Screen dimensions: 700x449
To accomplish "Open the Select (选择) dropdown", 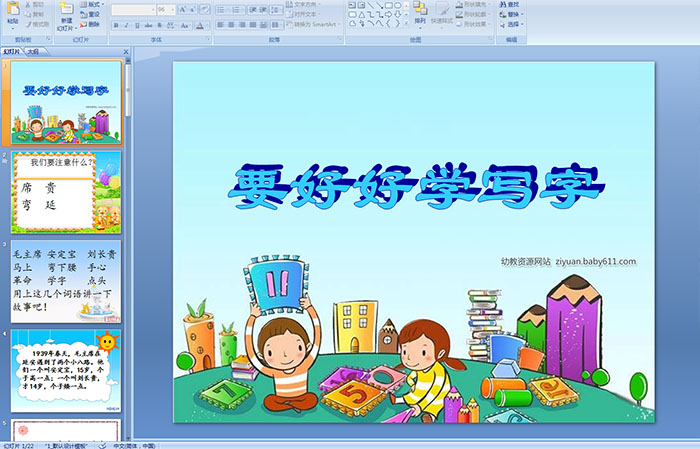I will pyautogui.click(x=513, y=24).
